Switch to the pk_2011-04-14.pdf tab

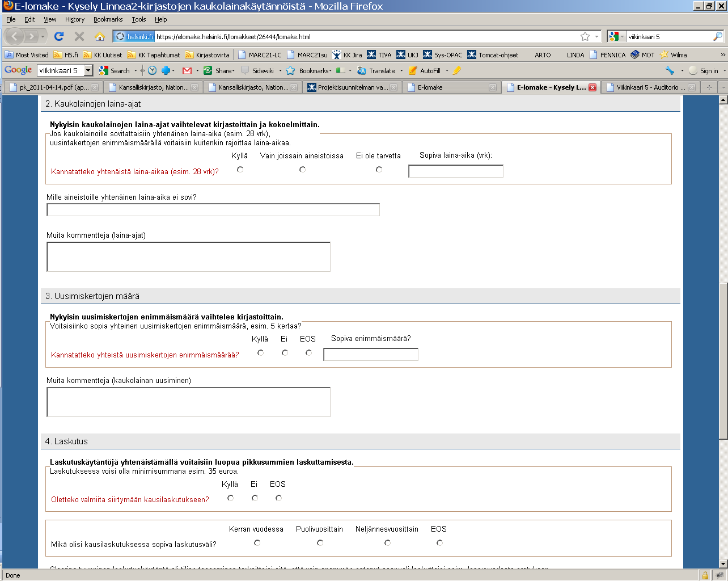coord(53,87)
